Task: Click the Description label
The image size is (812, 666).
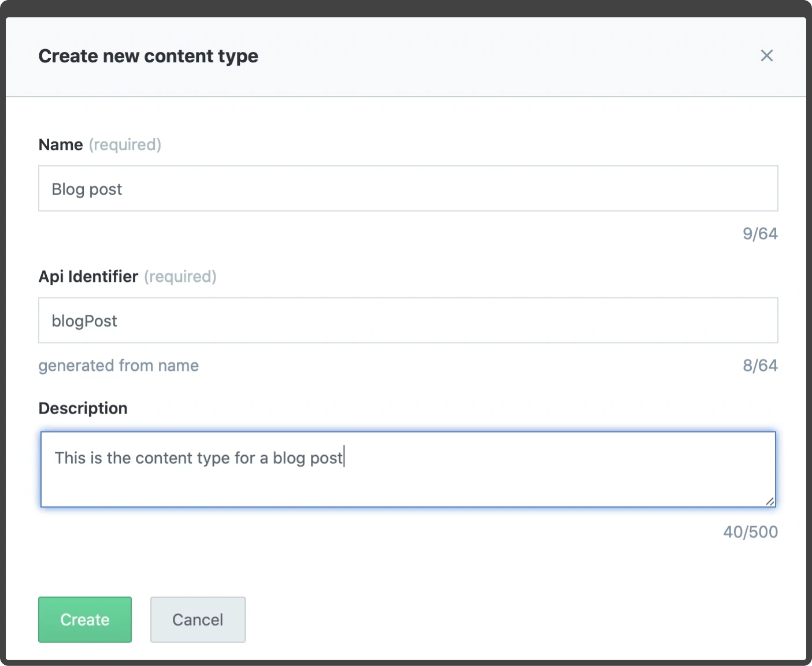Action: [83, 408]
